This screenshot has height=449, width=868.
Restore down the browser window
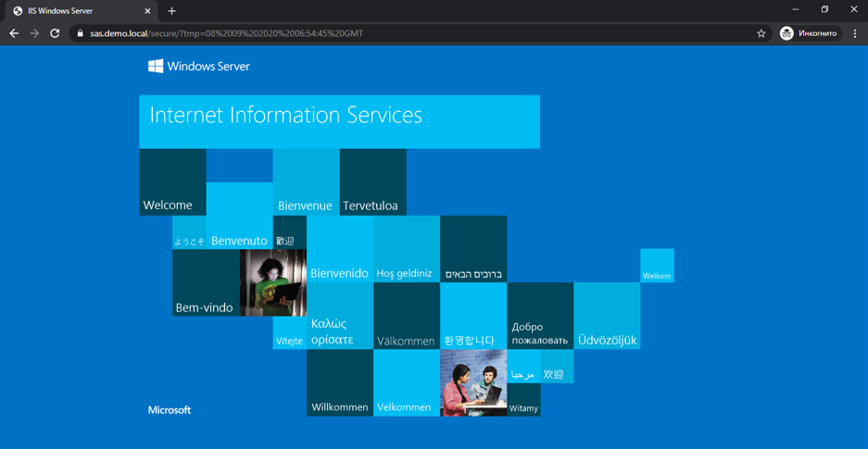tap(824, 9)
